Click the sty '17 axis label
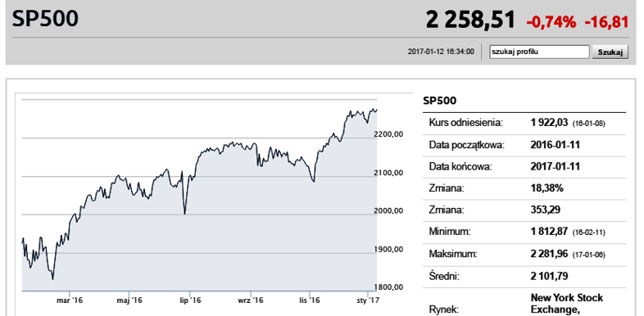The width and height of the screenshot is (644, 316). [x=369, y=300]
